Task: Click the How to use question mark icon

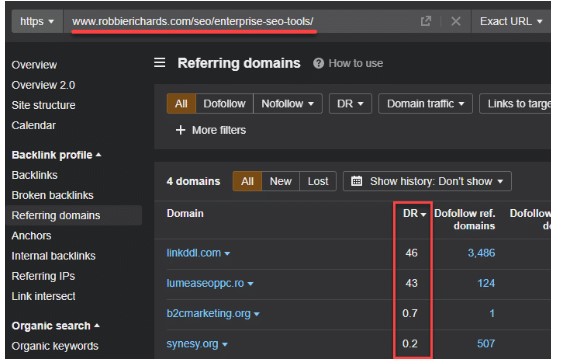Action: pyautogui.click(x=318, y=63)
